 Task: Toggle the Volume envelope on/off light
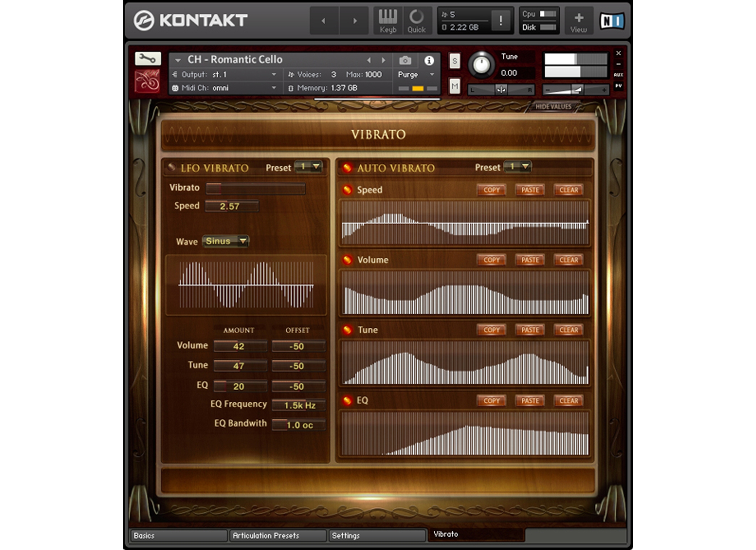coord(347,260)
